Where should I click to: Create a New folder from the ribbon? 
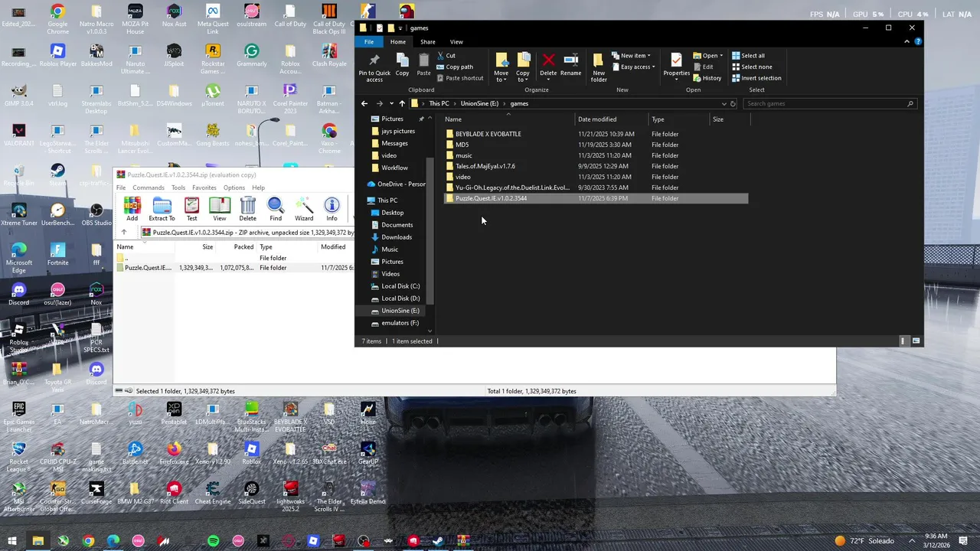pos(599,67)
